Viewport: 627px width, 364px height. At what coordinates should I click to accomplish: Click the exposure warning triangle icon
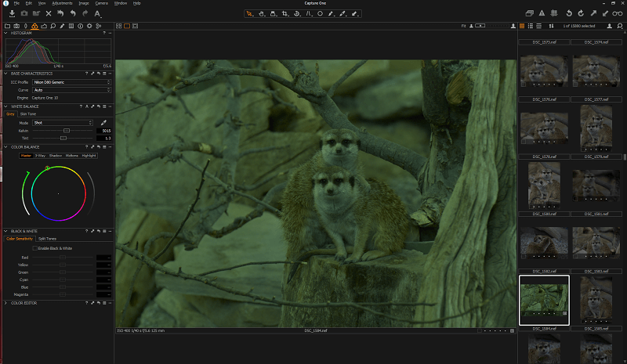tap(541, 13)
